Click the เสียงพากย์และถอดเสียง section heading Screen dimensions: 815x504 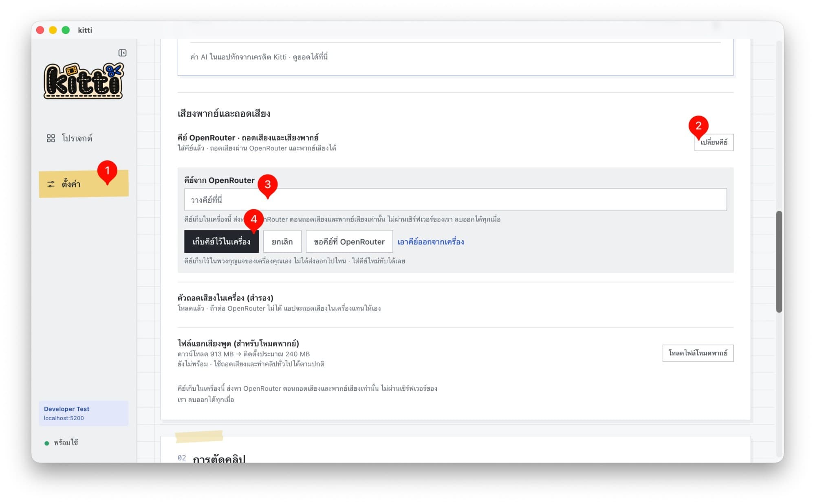[x=224, y=114]
